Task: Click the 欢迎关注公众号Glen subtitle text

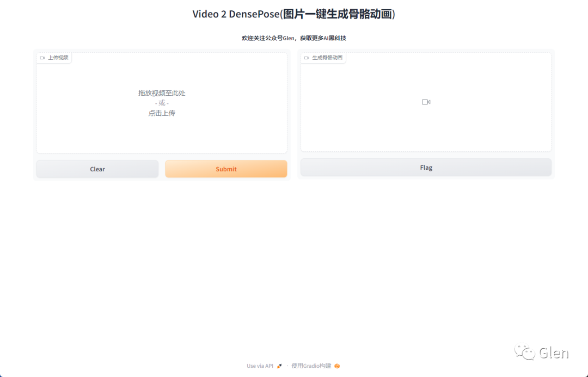Action: (294, 38)
